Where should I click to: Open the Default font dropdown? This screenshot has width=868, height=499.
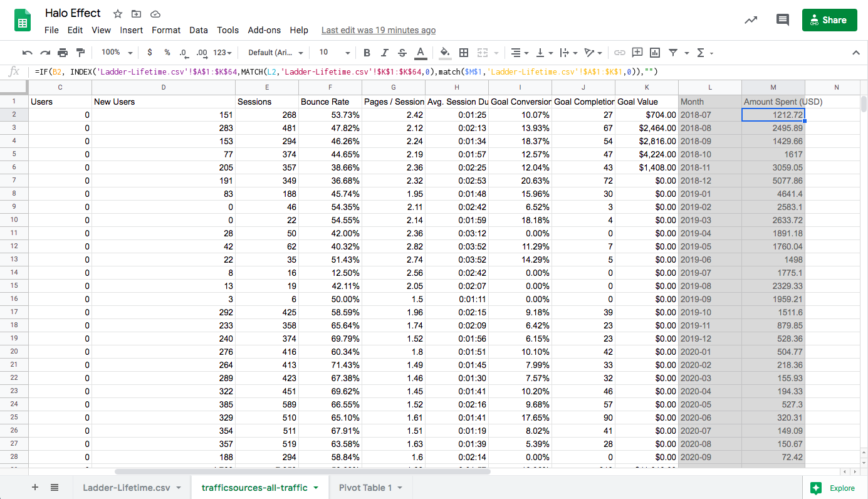[276, 53]
